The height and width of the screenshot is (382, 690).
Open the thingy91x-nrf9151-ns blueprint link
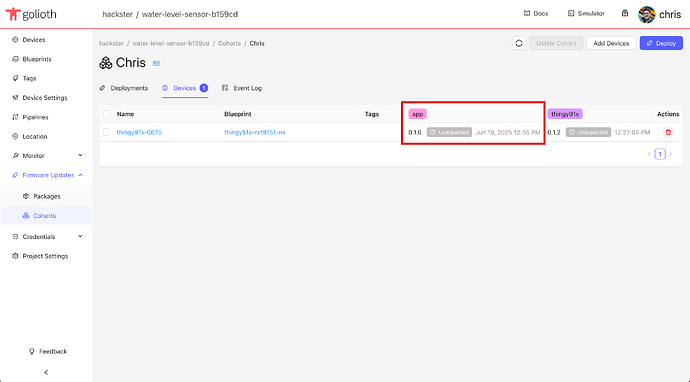click(x=255, y=132)
